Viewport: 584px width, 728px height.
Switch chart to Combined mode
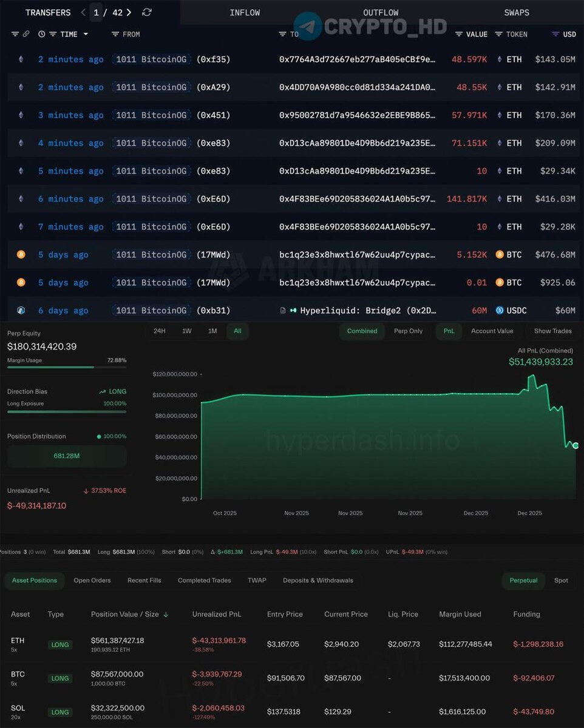point(362,331)
